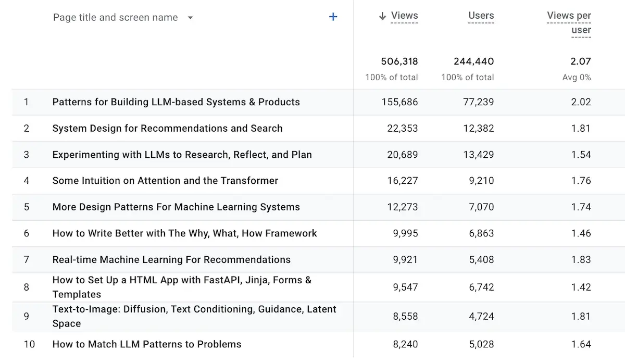This screenshot has height=364, width=625.
Task: Open How to Write Better row
Action: point(184,233)
